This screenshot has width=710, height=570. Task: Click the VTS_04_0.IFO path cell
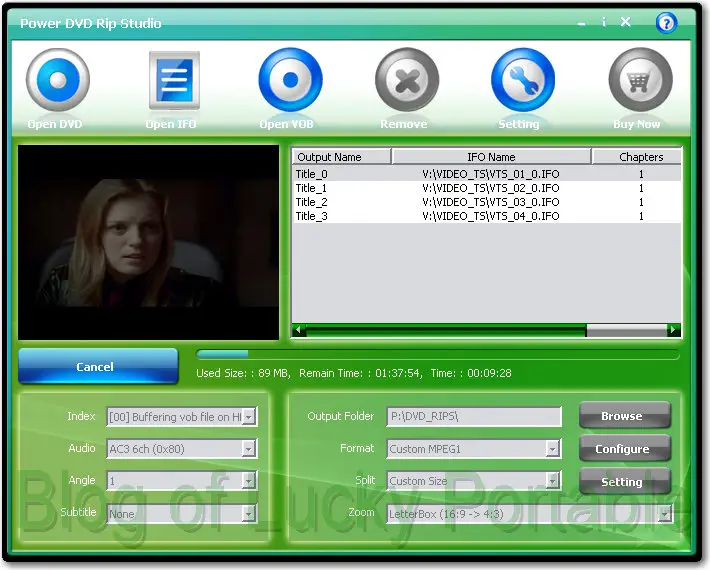coord(491,216)
